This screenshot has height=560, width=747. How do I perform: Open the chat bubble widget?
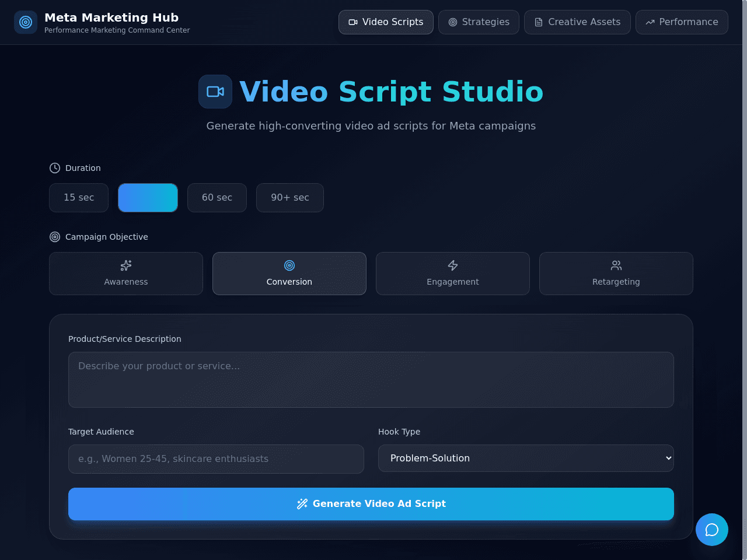click(x=712, y=530)
